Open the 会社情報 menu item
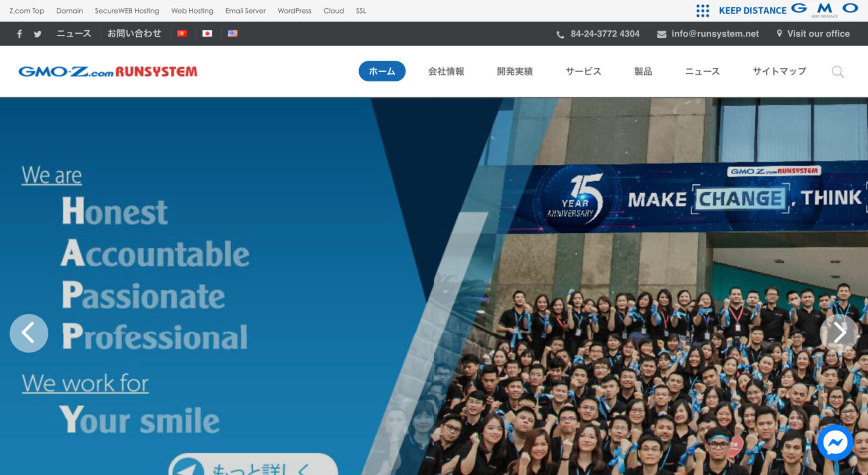This screenshot has height=475, width=868. point(446,71)
